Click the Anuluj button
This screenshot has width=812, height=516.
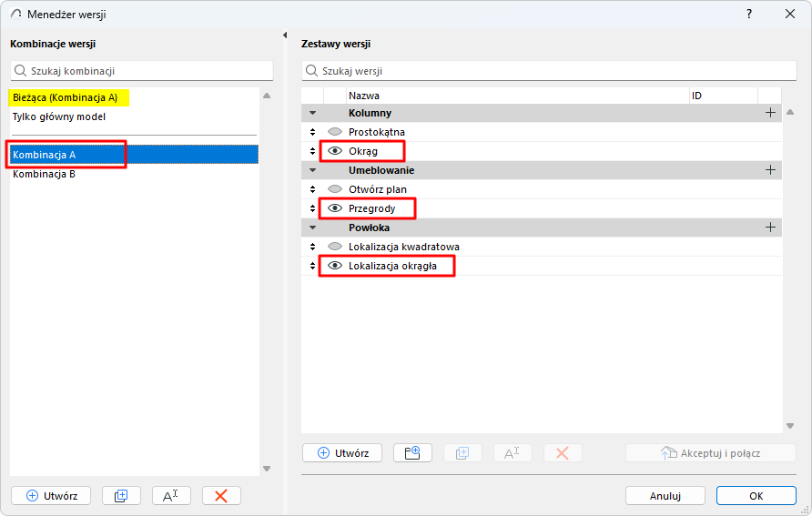tap(665, 496)
